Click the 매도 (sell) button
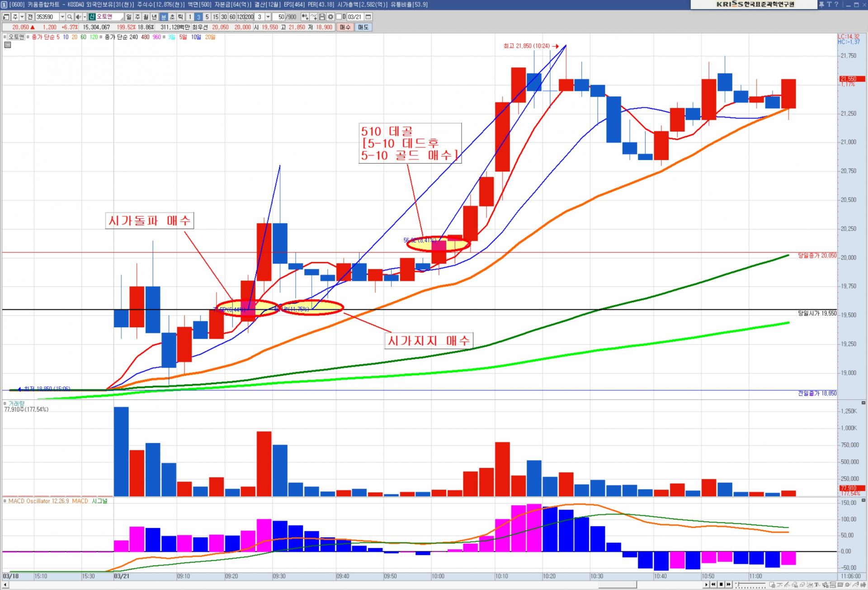Viewport: 868px width, 590px height. (x=363, y=27)
